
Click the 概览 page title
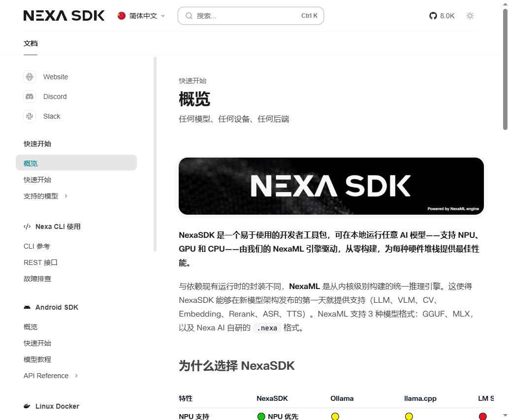tap(194, 99)
